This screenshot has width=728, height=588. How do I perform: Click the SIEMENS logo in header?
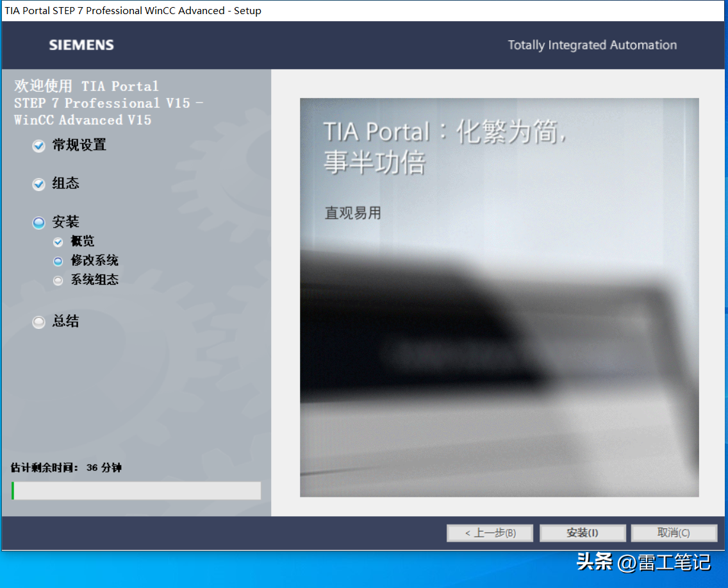click(x=81, y=45)
